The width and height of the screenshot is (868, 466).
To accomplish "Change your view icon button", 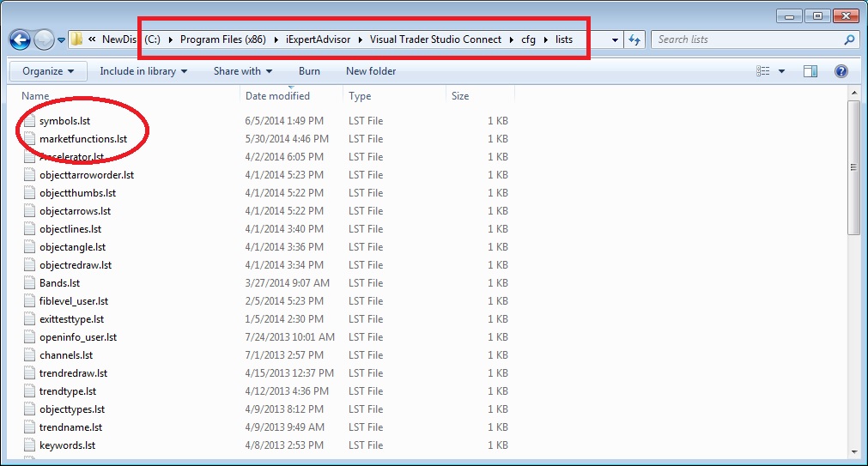I will tap(762, 71).
